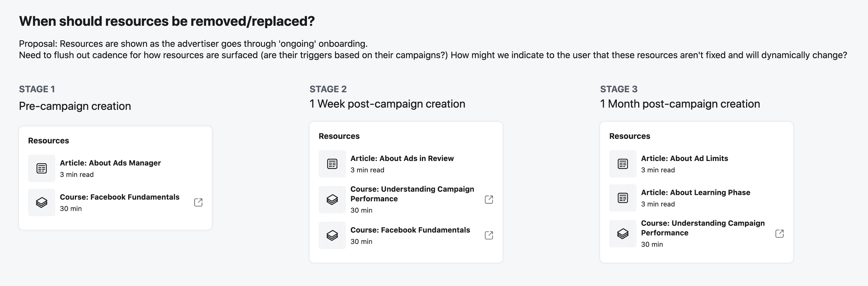Viewport: 868px width, 286px height.
Task: Open the Article: About Ad Limits link
Action: point(684,159)
